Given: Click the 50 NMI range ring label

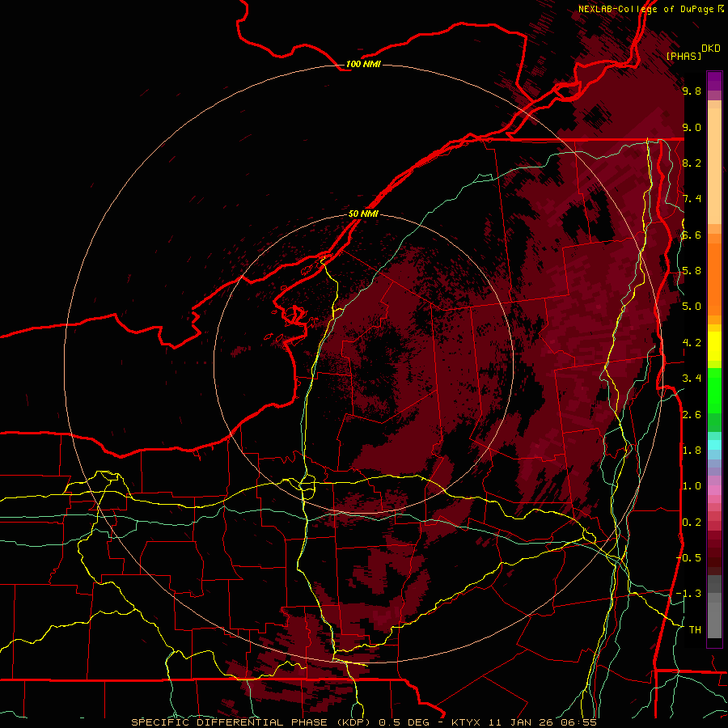Looking at the screenshot, I should (x=363, y=214).
